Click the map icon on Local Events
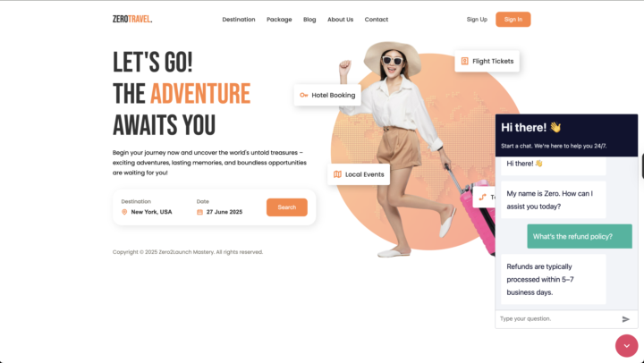 tap(337, 174)
